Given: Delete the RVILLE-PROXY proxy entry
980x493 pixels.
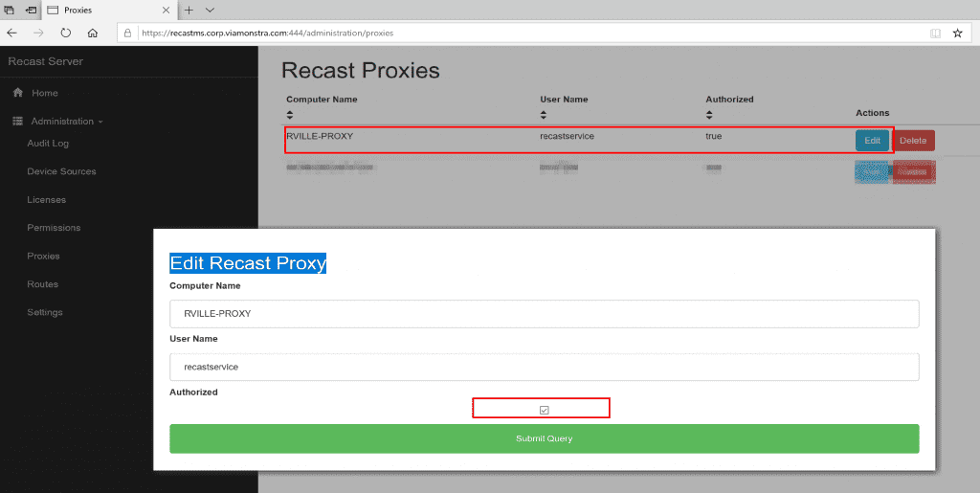Looking at the screenshot, I should [913, 141].
